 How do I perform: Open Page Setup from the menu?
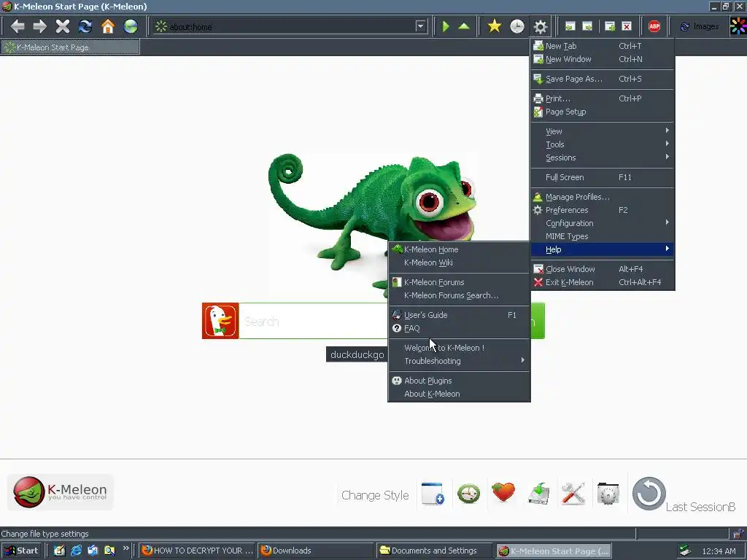coord(602,112)
